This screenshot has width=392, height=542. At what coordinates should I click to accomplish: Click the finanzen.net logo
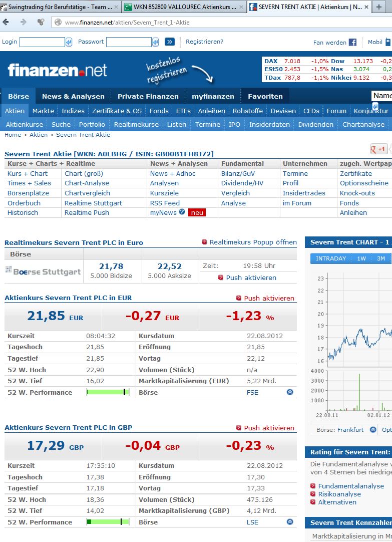tap(57, 70)
